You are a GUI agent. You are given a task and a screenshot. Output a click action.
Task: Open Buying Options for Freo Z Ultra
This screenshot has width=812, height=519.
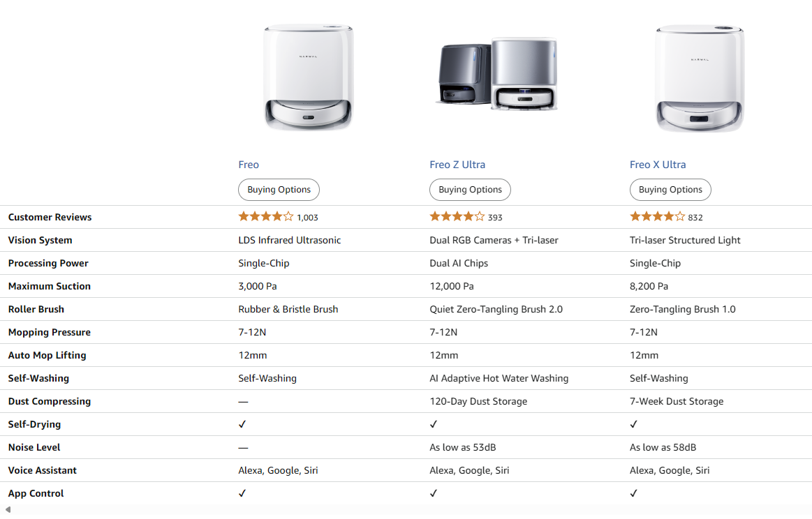point(470,190)
